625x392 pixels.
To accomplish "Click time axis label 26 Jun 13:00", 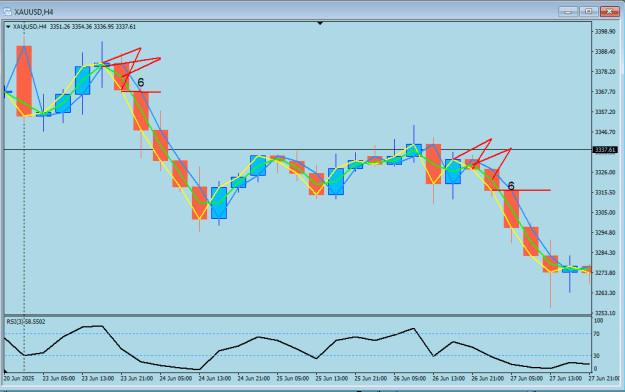I will [x=449, y=378].
